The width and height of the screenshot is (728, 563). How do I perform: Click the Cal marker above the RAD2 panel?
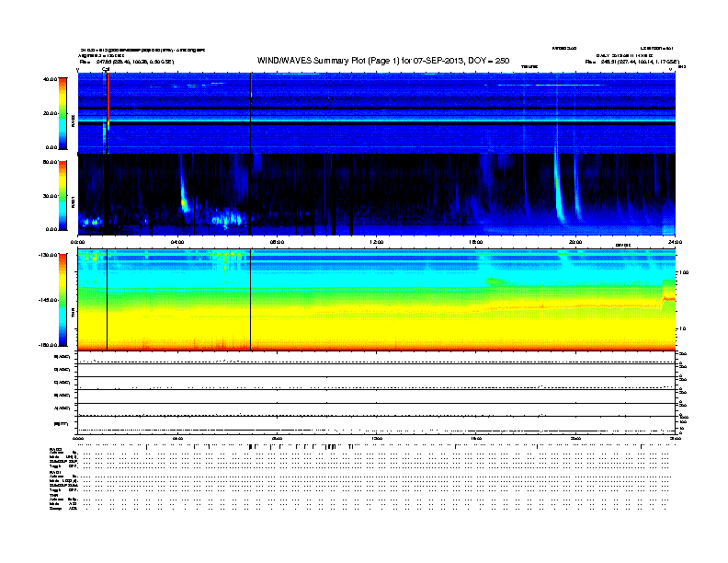[106, 70]
